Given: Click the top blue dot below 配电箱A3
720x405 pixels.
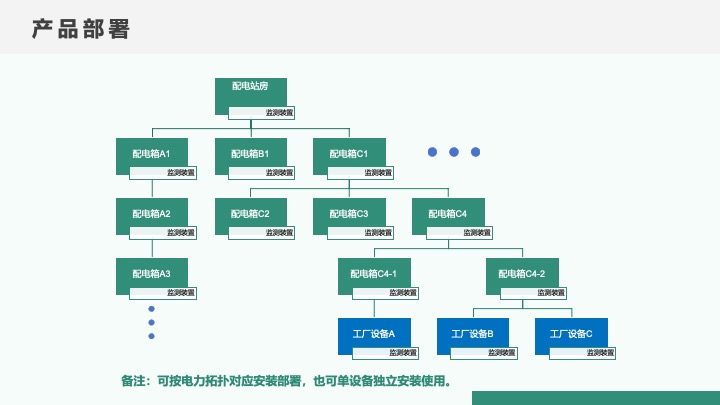Looking at the screenshot, I should 152,308.
